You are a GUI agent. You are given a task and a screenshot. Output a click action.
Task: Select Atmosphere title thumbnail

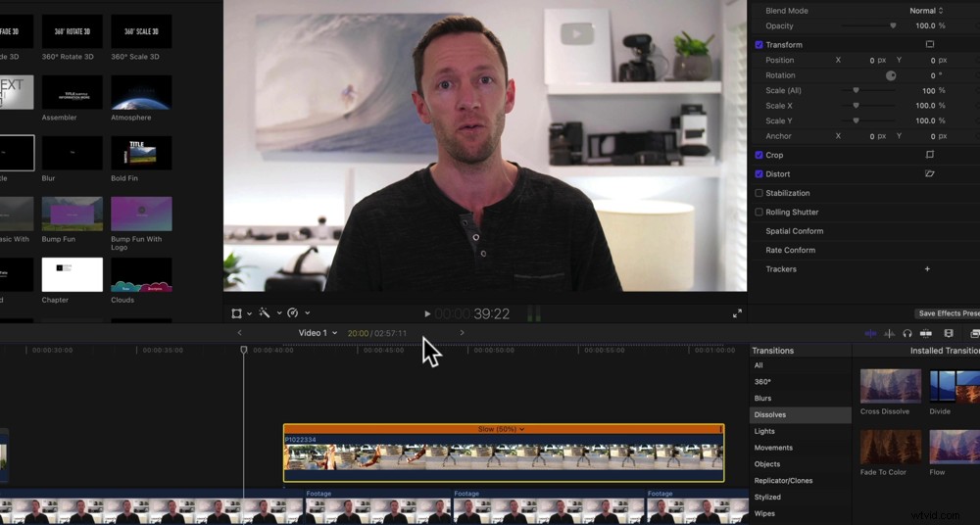(141, 92)
